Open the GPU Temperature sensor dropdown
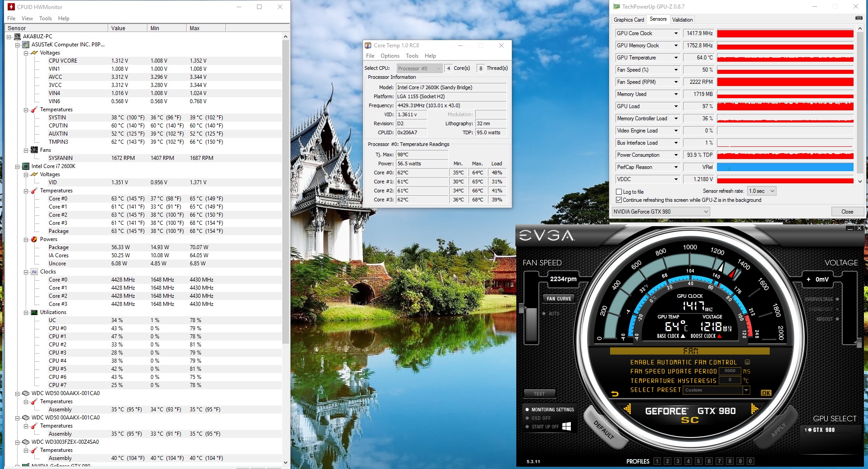This screenshot has height=469, width=868. [x=676, y=58]
